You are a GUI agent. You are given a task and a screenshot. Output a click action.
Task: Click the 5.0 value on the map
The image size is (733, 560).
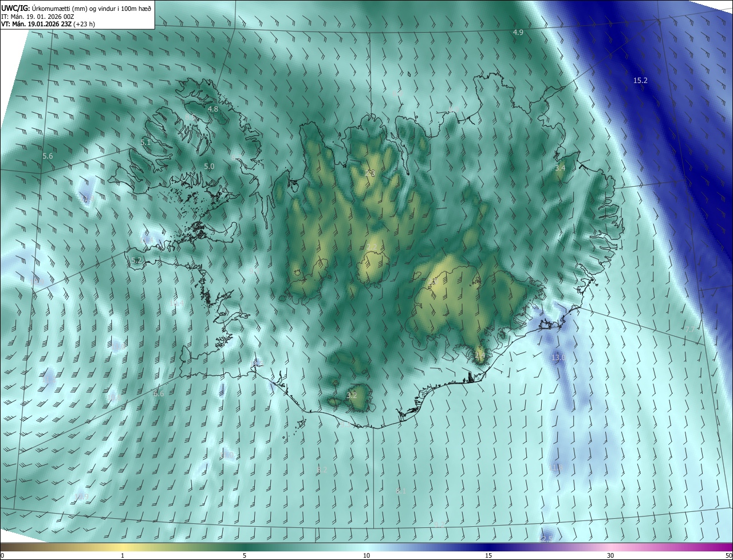click(209, 167)
